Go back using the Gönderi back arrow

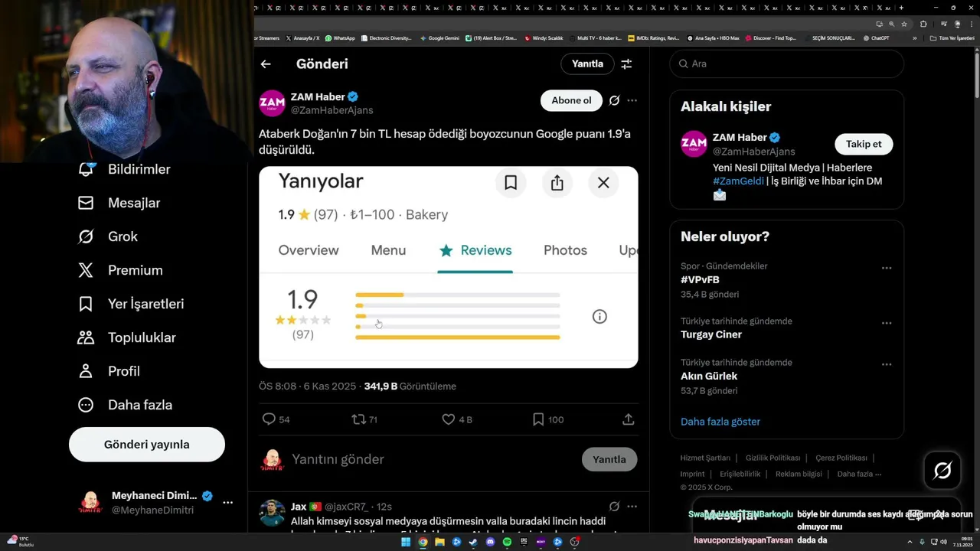coord(266,64)
